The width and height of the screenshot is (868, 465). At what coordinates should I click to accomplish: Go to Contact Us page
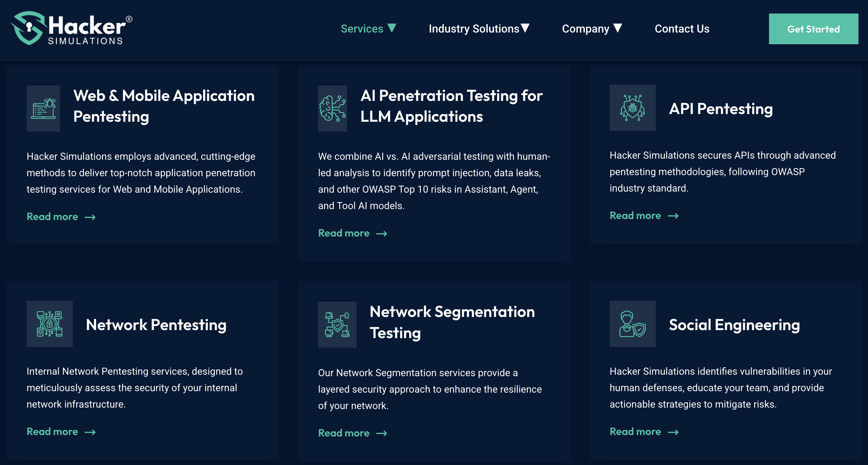tap(682, 29)
